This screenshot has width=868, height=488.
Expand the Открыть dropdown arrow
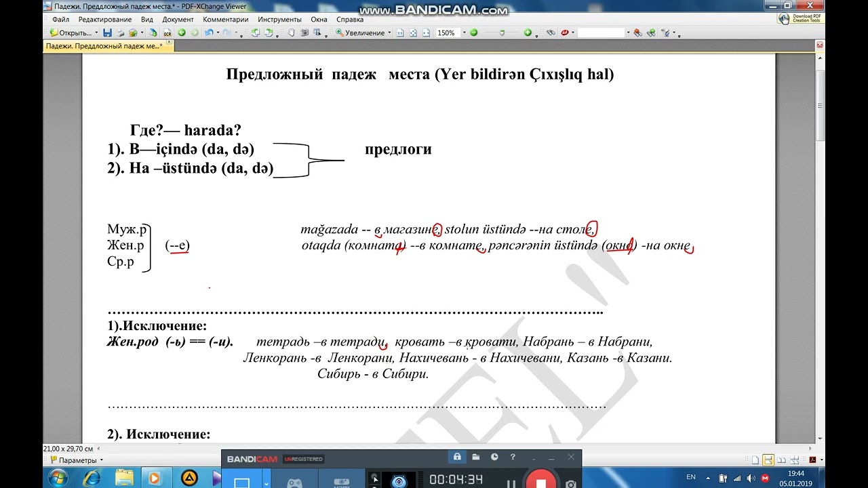(96, 33)
